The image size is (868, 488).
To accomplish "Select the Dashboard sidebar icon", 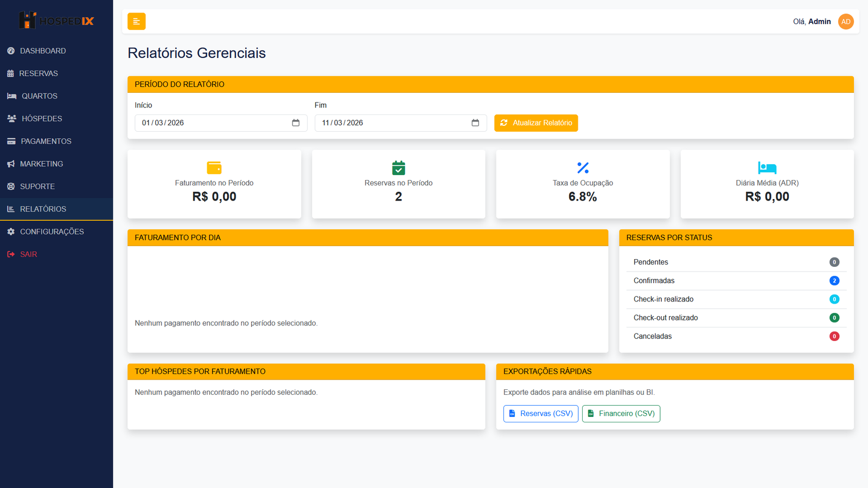I will (11, 50).
